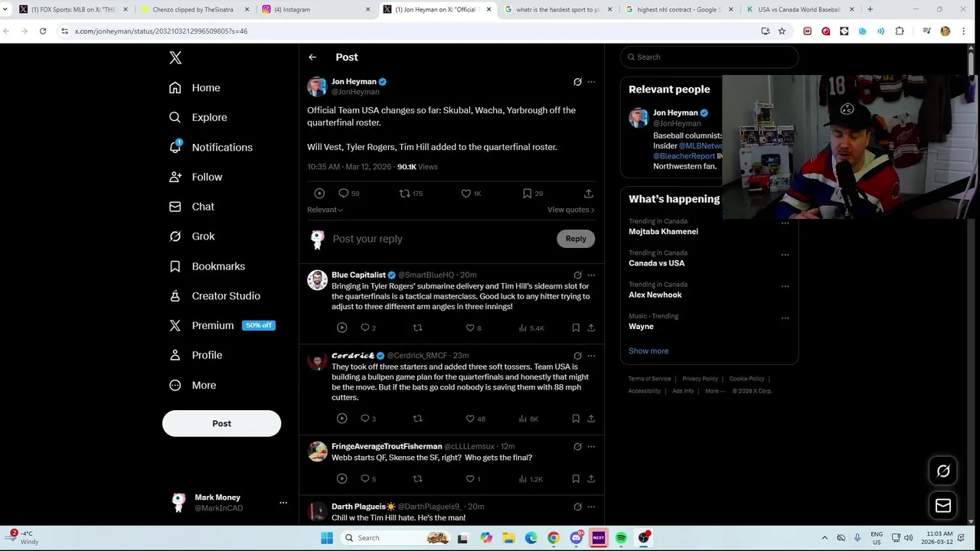Screen dimensions: 980x551
Task: Open Chrome from the taskbar
Action: 554,538
